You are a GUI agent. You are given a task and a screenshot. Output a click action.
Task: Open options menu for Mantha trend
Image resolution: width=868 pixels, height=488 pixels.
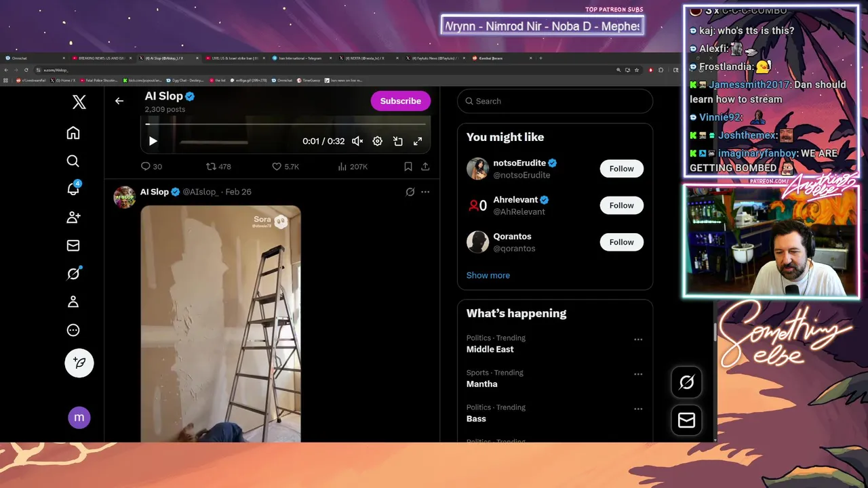click(638, 374)
